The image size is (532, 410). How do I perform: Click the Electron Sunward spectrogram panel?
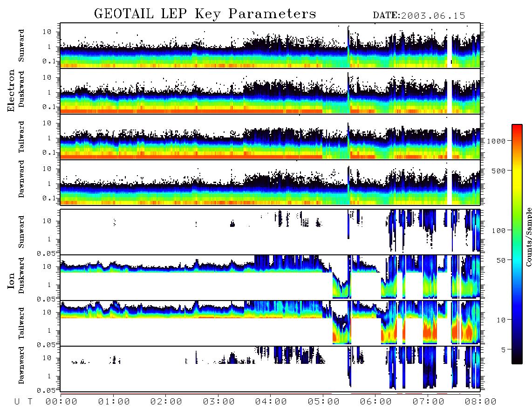click(270, 46)
